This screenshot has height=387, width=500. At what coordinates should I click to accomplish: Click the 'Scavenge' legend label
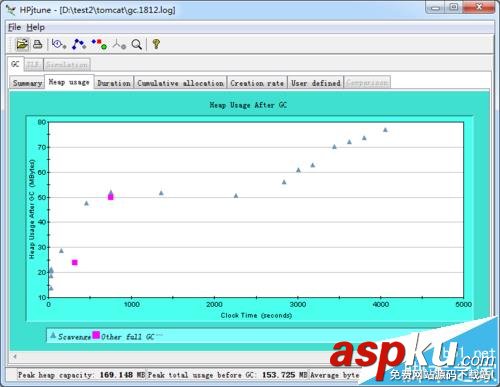point(74,337)
